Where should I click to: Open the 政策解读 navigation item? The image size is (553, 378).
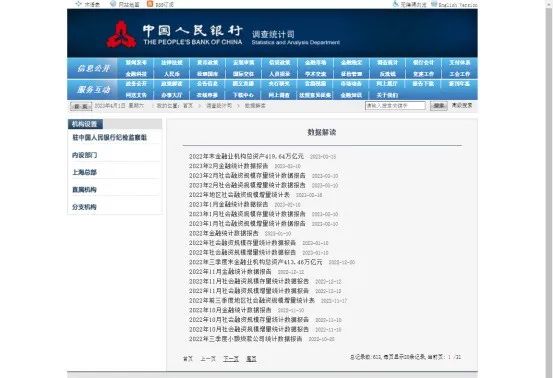pyautogui.click(x=172, y=84)
